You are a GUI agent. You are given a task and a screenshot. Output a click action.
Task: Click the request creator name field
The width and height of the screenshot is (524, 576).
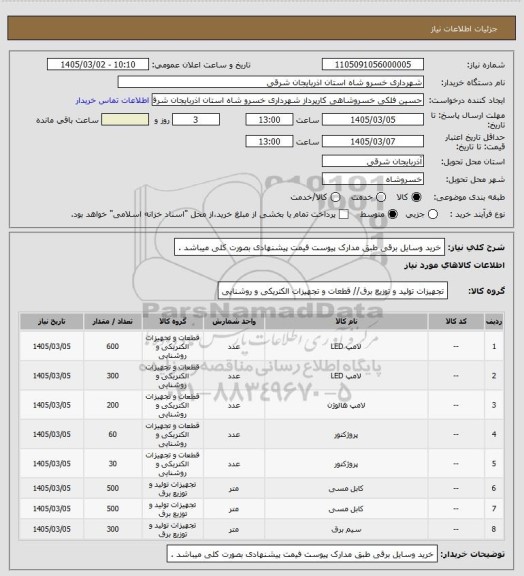pyautogui.click(x=287, y=100)
